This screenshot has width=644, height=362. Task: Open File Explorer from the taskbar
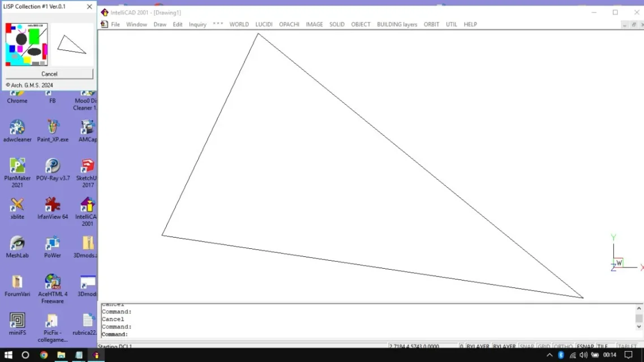coord(61,355)
